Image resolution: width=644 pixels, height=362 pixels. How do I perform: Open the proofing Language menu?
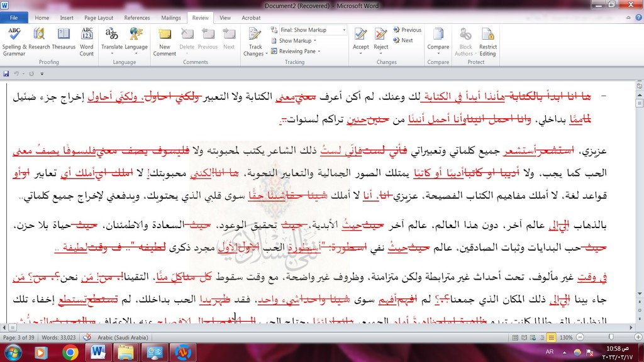coord(136,41)
